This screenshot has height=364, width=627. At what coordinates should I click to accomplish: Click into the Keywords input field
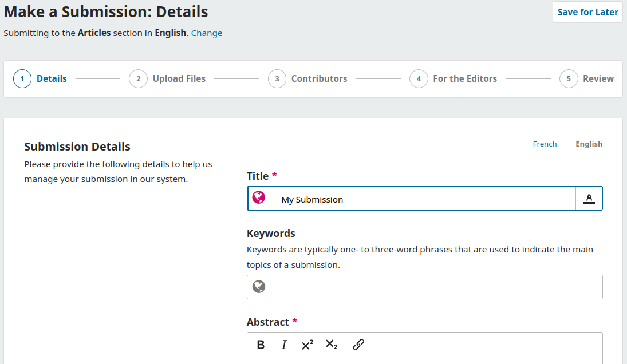tap(437, 287)
